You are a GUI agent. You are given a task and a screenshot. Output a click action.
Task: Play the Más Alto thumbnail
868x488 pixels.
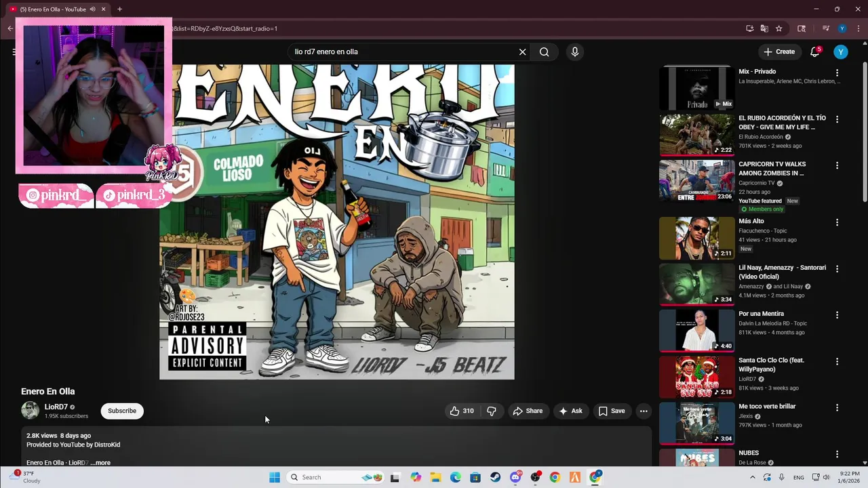click(697, 238)
